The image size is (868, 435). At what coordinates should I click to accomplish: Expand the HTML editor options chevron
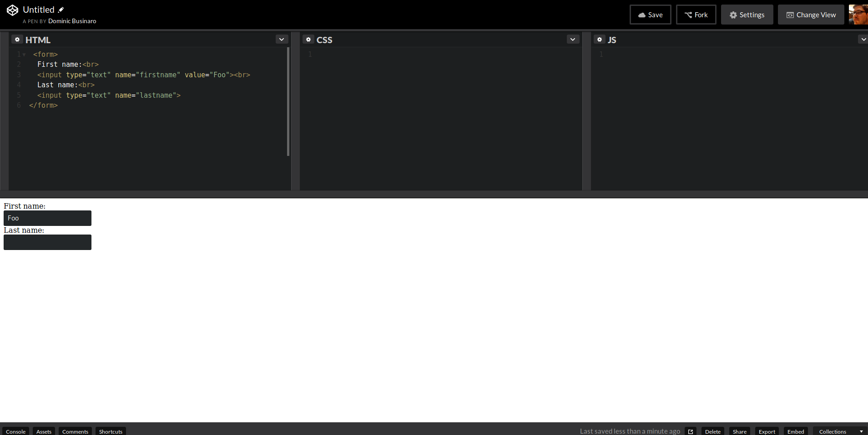[282, 39]
